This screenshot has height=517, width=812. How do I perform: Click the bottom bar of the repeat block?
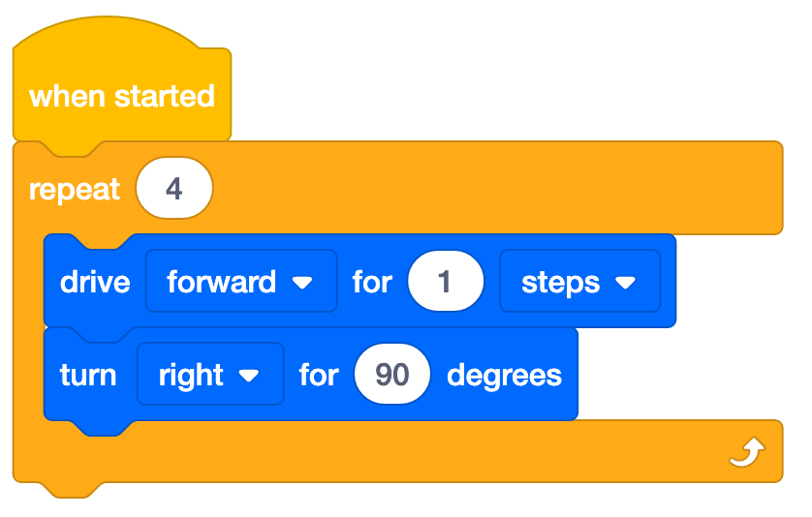(x=388, y=452)
